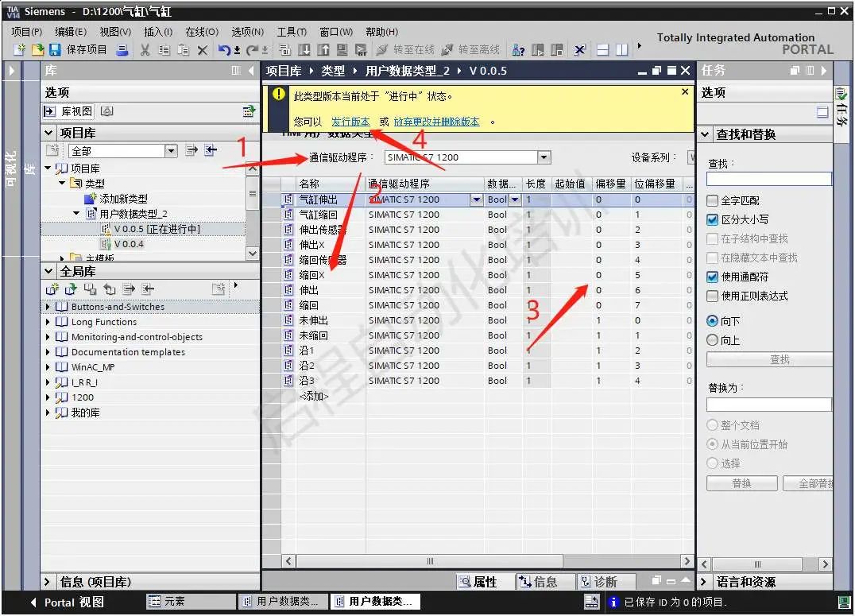Collapse the 项目库 section header
855x616 pixels.
[x=48, y=133]
